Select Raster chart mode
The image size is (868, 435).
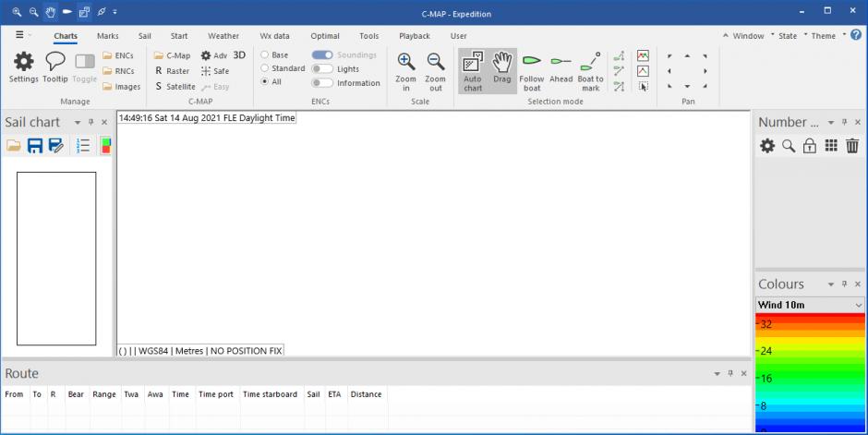coord(172,71)
